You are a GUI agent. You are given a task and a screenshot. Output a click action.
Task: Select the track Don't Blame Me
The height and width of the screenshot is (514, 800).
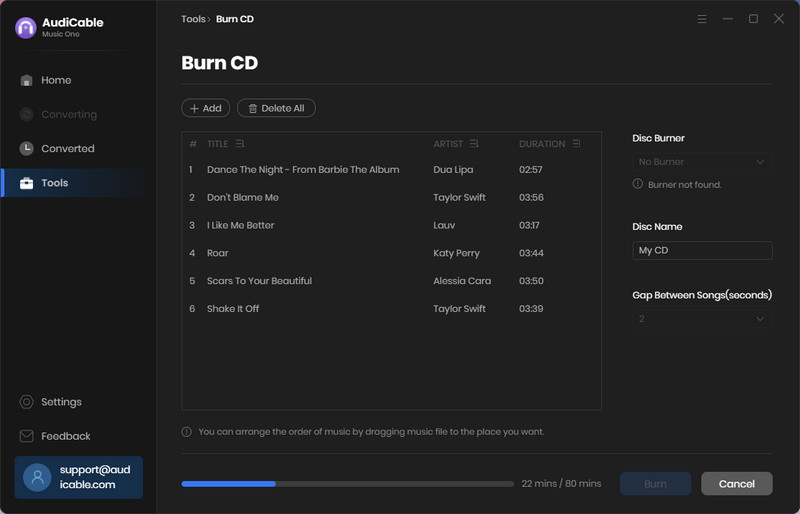[243, 198]
